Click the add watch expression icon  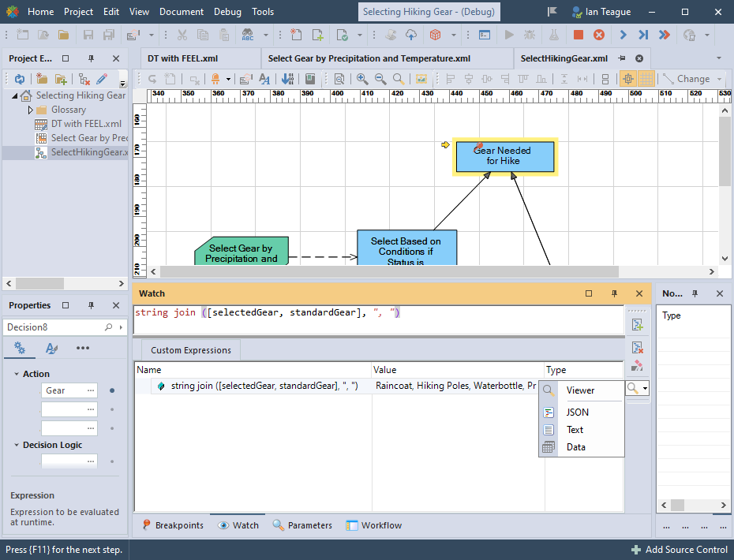pos(637,324)
